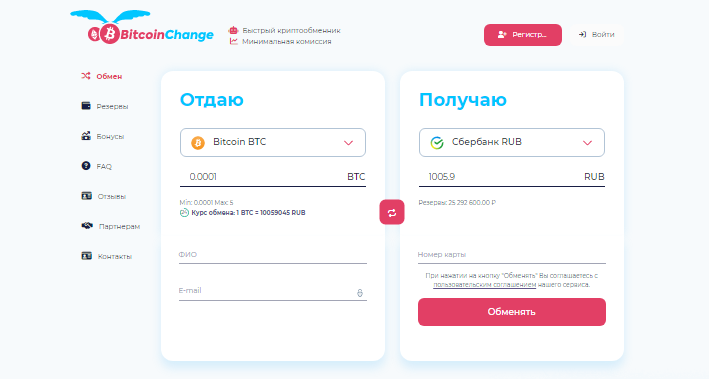Click the wallet icon beside Резервы

pyautogui.click(x=86, y=106)
